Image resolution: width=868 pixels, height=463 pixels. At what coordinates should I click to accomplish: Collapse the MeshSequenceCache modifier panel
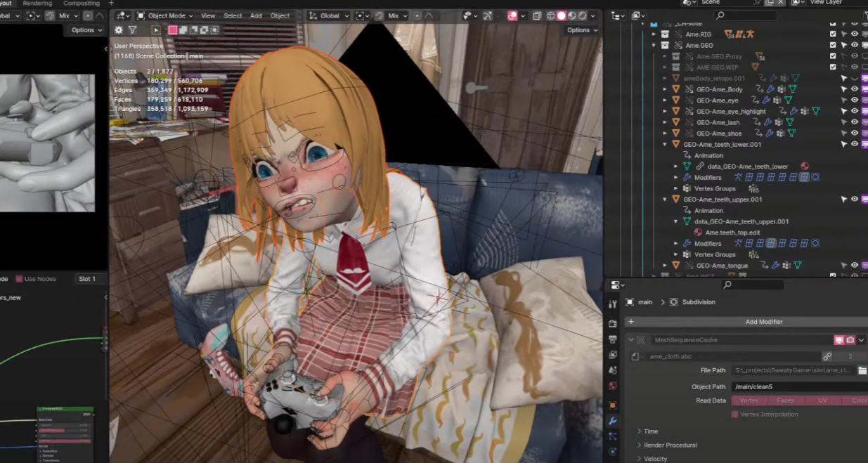[630, 340]
